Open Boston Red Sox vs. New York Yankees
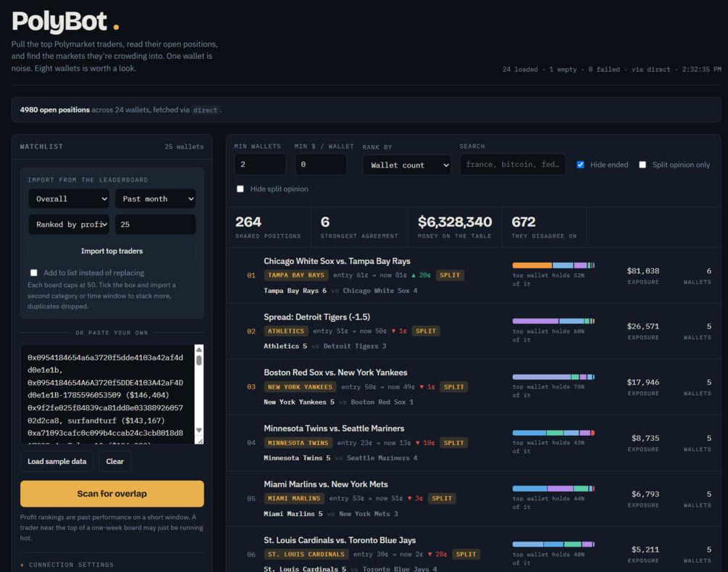 [335, 373]
